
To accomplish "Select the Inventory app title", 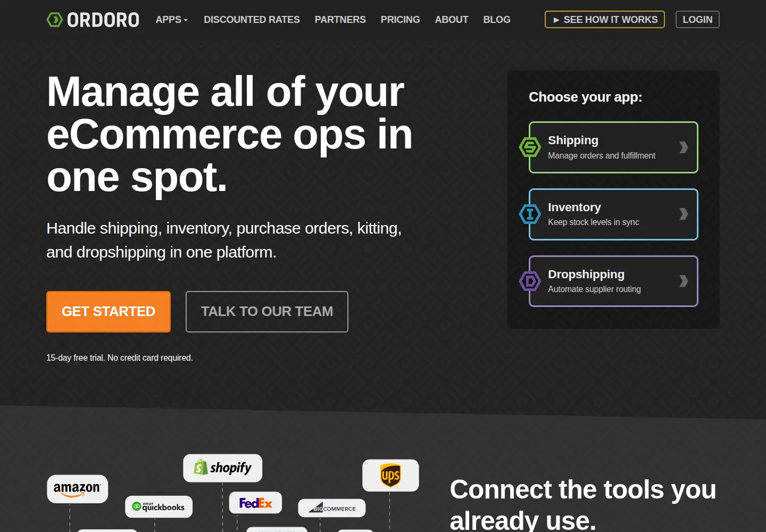I will click(x=574, y=207).
